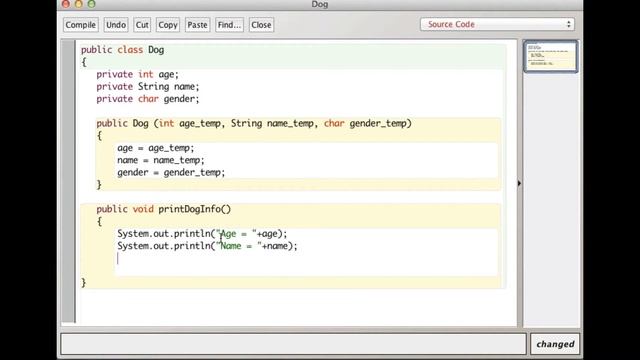Open the Find... dialog
640x360 pixels.
[229, 25]
